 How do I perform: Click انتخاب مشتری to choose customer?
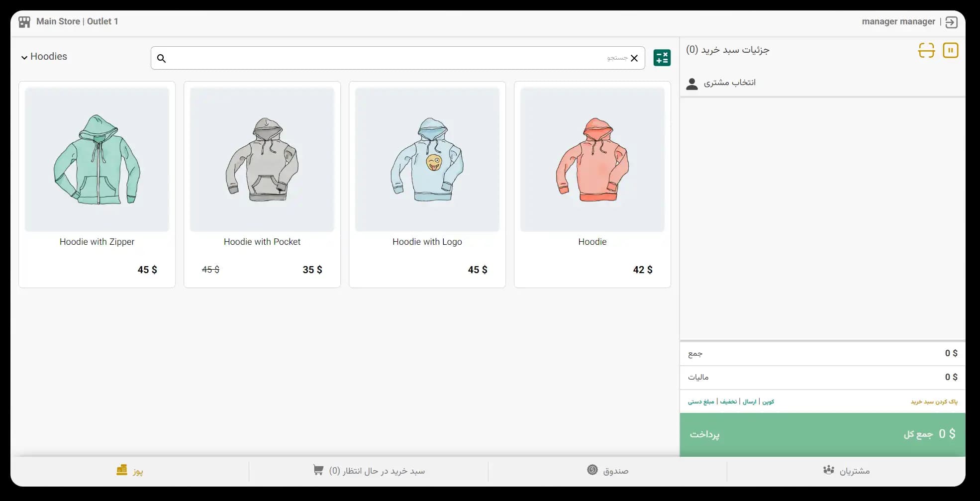click(729, 83)
